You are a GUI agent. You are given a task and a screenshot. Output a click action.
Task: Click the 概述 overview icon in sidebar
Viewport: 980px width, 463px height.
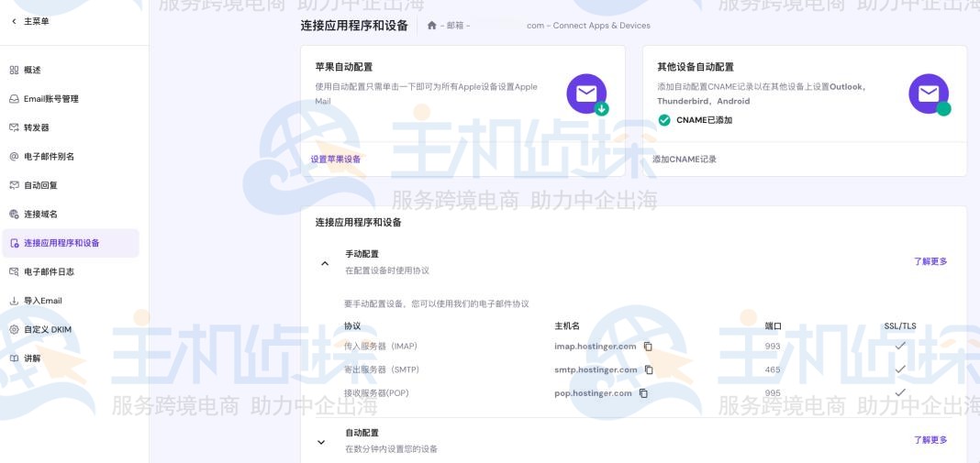(14, 70)
